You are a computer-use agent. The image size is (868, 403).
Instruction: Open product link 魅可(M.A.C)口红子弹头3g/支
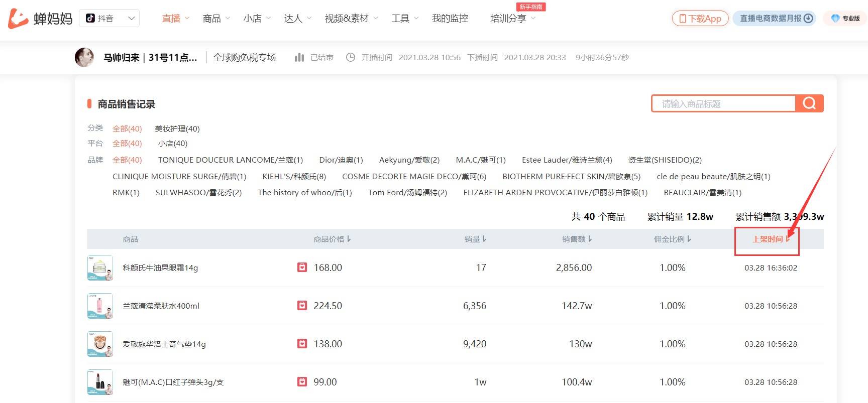click(x=173, y=382)
